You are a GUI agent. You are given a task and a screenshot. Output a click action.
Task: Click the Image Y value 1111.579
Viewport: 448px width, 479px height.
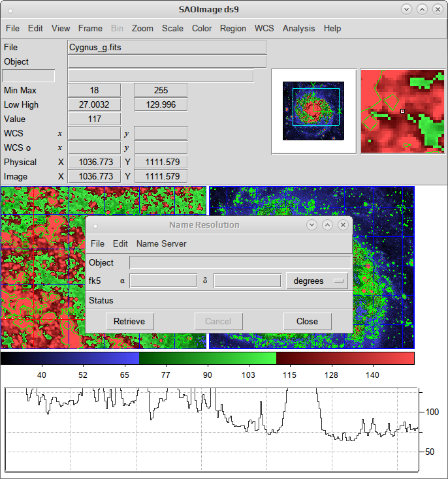tap(161, 177)
